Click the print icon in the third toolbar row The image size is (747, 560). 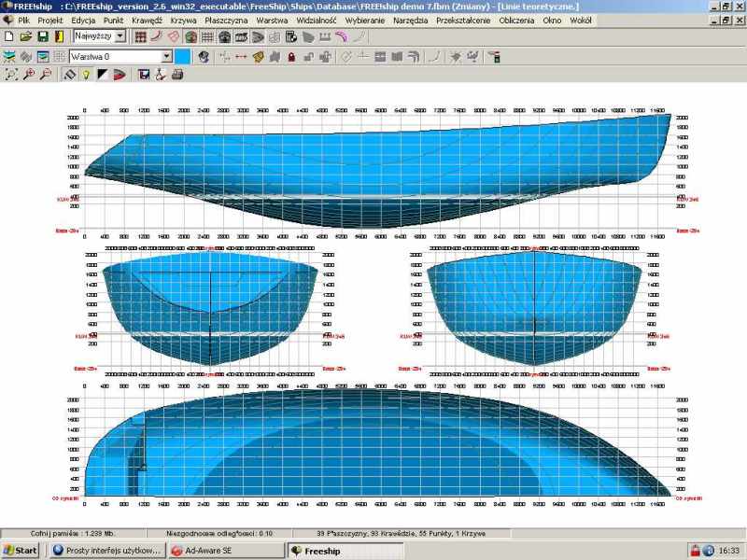tap(176, 74)
